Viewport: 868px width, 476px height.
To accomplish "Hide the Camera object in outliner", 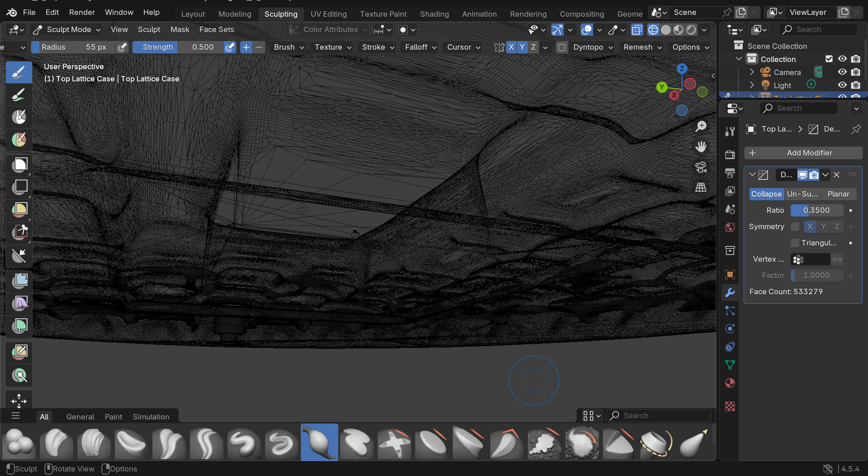I will (842, 72).
